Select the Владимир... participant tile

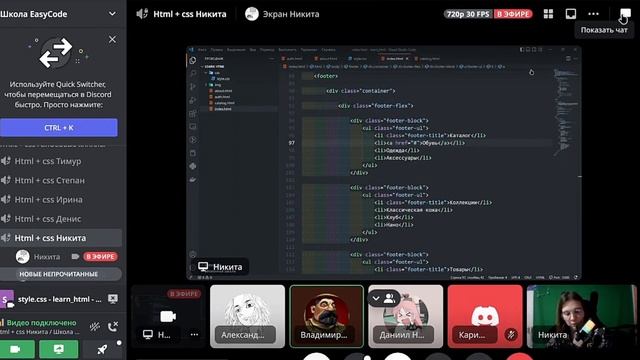tap(327, 316)
